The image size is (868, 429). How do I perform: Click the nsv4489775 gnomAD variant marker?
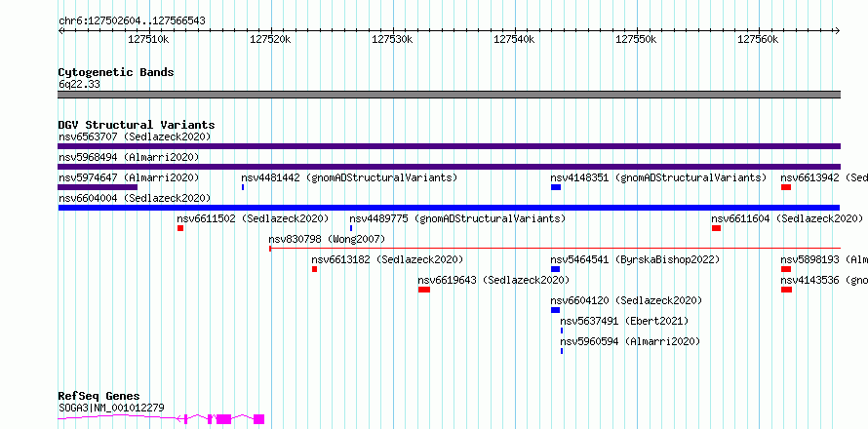click(351, 228)
